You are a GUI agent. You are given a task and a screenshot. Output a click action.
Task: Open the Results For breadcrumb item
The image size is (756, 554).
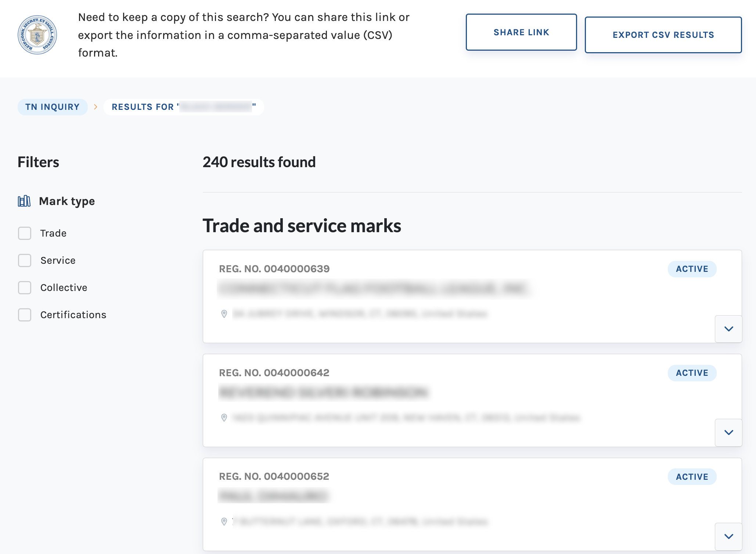point(184,107)
